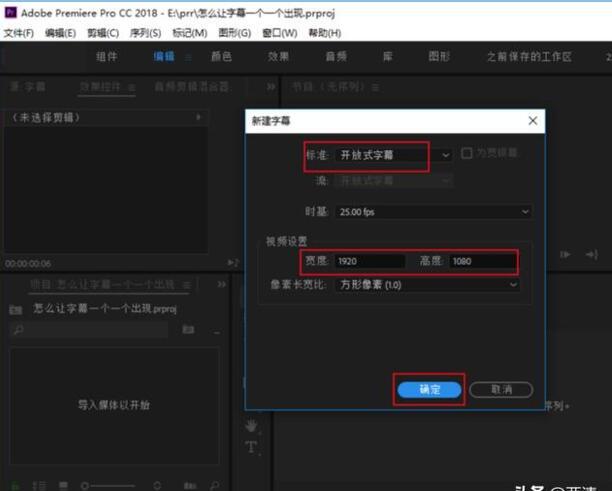Image resolution: width=612 pixels, height=491 pixels.
Task: Click 导入媒体以开始 in project panel
Action: pyautogui.click(x=114, y=405)
